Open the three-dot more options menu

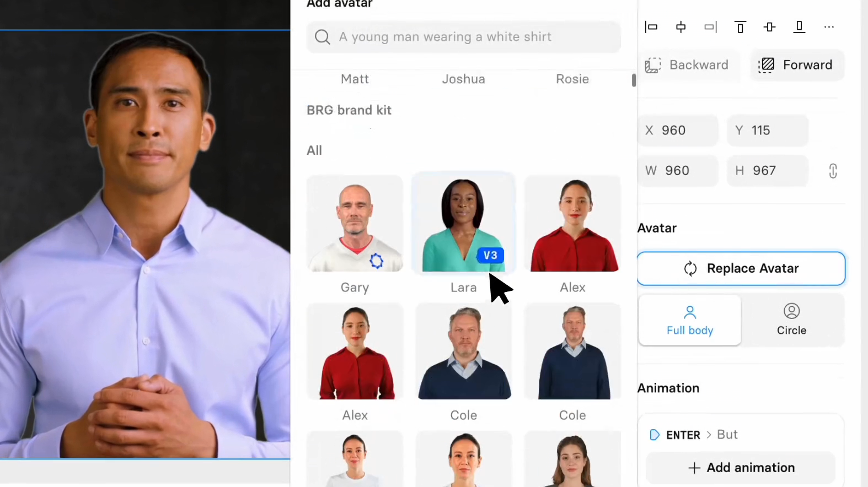tap(829, 27)
